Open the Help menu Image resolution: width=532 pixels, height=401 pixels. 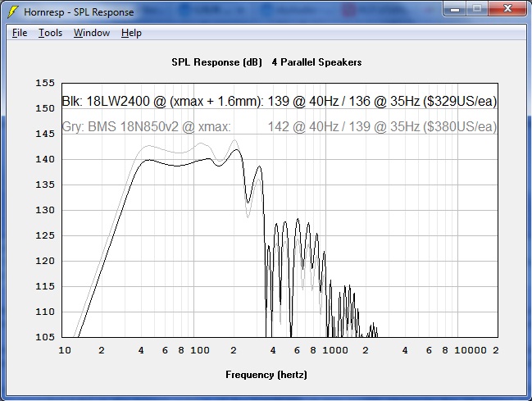click(x=131, y=33)
